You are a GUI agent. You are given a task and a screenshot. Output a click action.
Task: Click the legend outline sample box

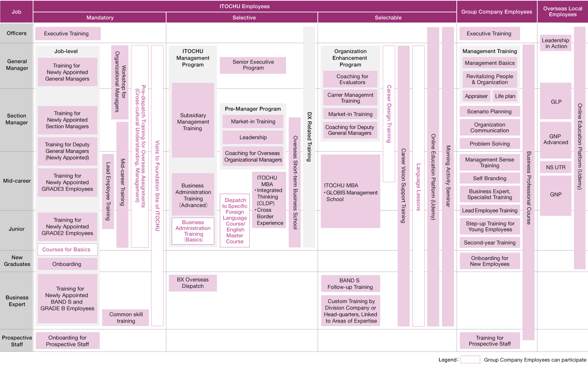(x=470, y=360)
